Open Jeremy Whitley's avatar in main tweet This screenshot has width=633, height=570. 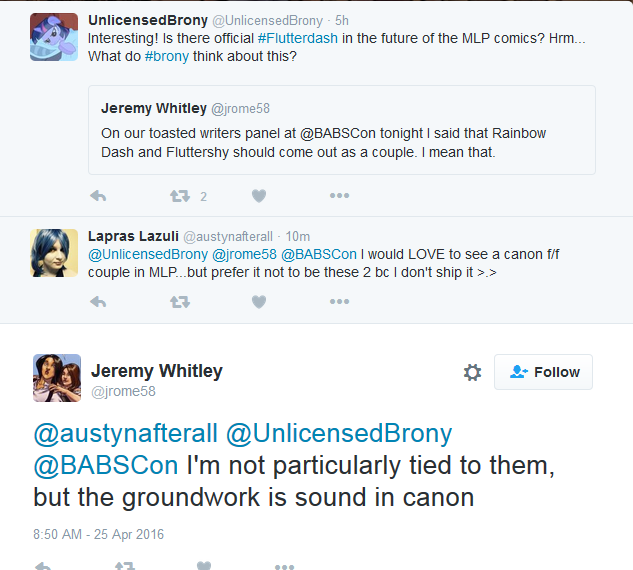click(57, 378)
